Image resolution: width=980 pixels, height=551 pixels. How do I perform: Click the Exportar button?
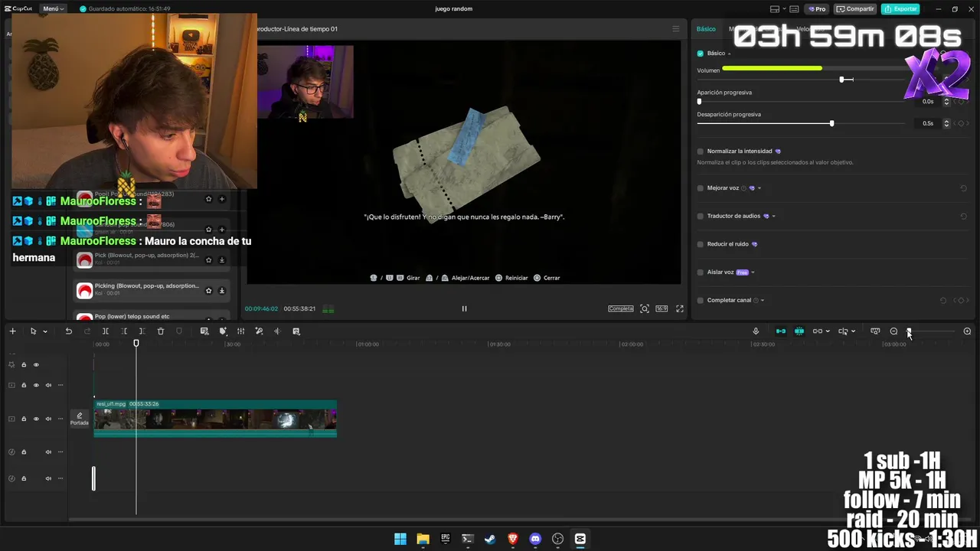click(x=900, y=9)
